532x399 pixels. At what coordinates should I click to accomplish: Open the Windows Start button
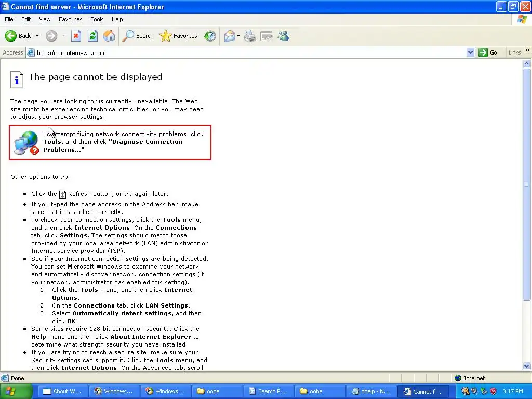16,391
